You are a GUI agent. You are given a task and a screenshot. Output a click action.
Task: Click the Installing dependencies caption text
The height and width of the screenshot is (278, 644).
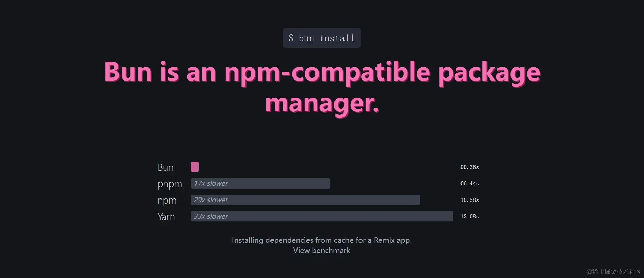pos(322,240)
